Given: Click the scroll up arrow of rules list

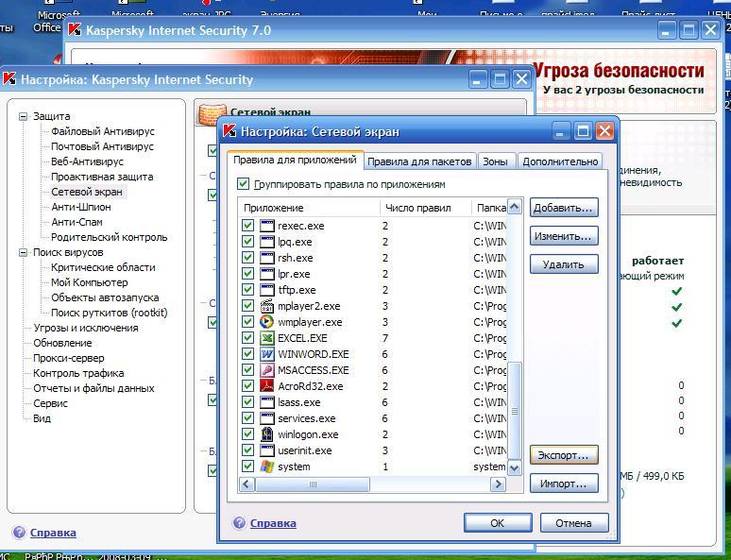Looking at the screenshot, I should (514, 207).
